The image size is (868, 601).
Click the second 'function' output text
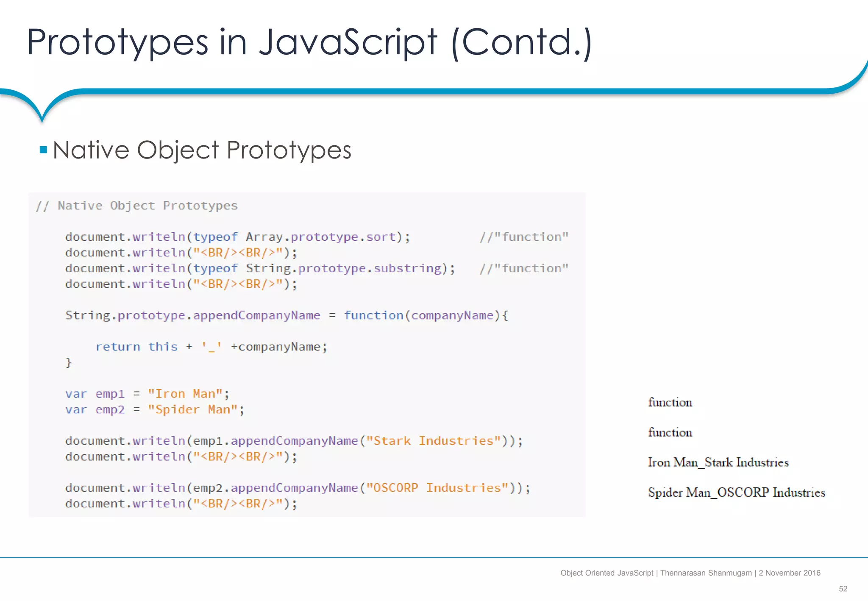tap(670, 432)
